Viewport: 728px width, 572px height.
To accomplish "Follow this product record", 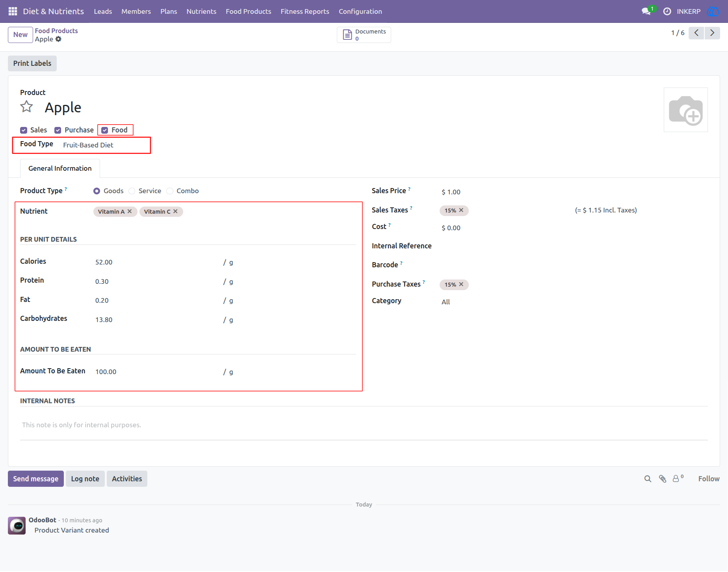I will point(709,479).
